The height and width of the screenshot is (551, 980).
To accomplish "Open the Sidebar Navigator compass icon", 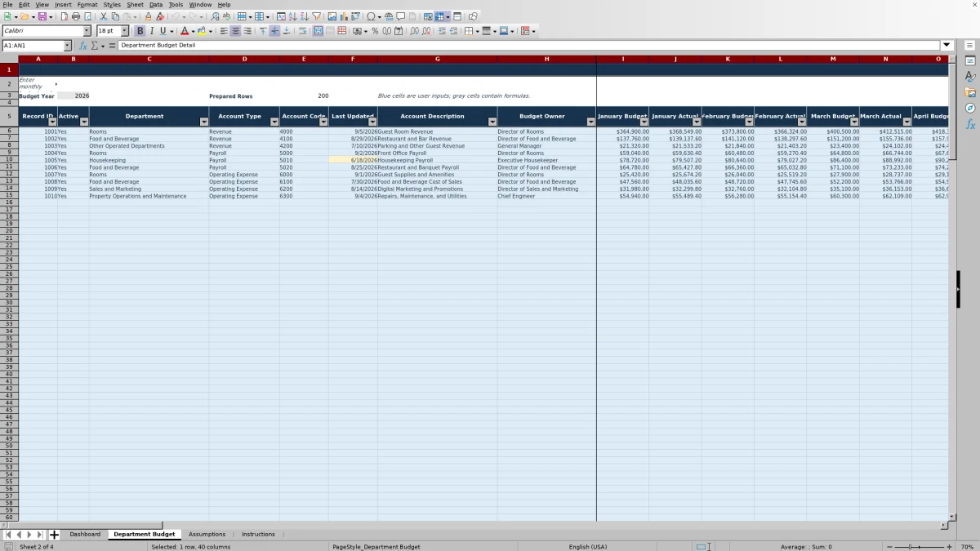I will pos(970,108).
